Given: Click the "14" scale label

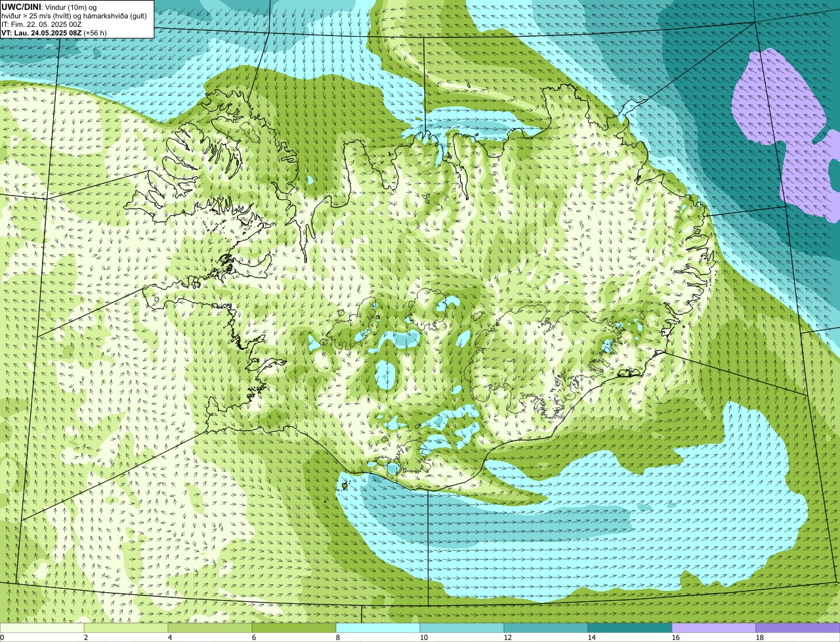Looking at the screenshot, I should [x=592, y=637].
